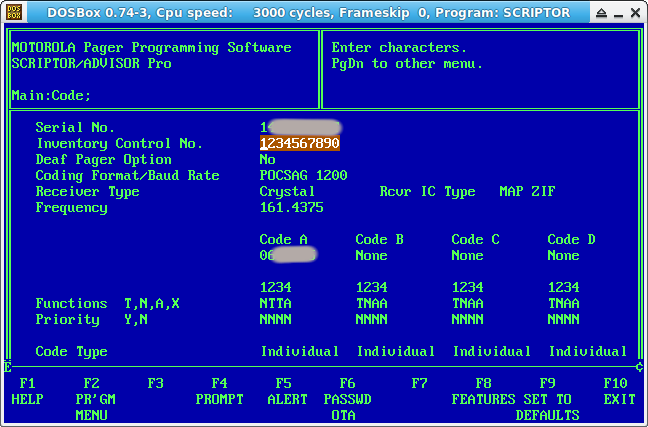Viewport: 648px width, 427px height.
Task: Click the Priority Y,N label
Action: pyautogui.click(x=91, y=320)
